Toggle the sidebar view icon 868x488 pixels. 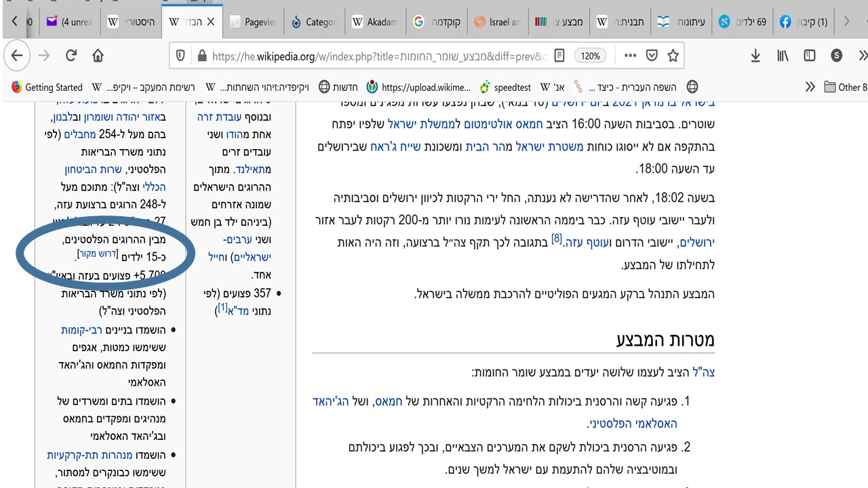810,56
